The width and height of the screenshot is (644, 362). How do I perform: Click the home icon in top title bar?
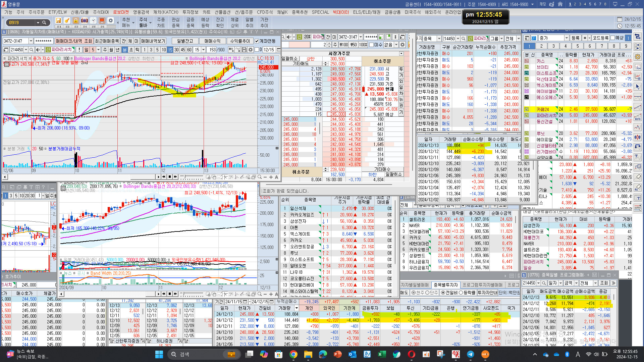tap(560, 4)
